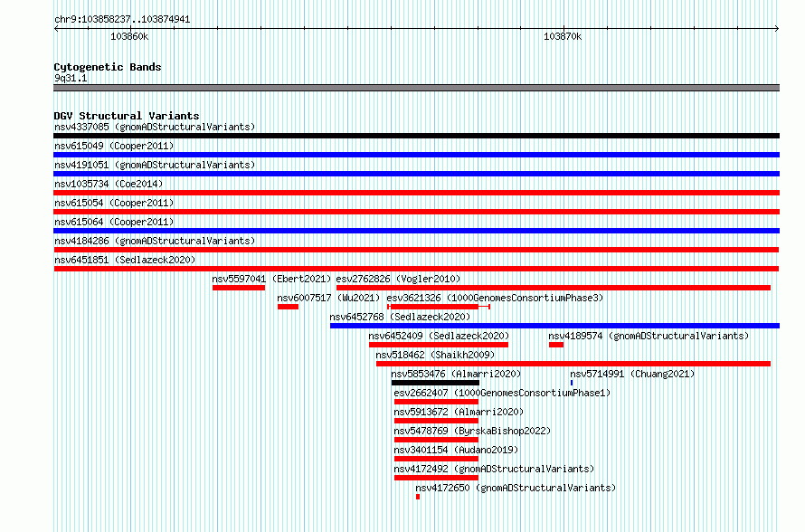This screenshot has width=805, height=532.
Task: Click the black bar under nsv4337085
Action: coord(416,136)
